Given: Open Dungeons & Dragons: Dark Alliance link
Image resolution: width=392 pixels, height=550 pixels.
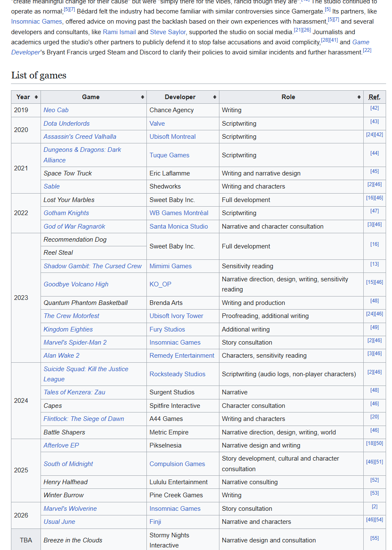Looking at the screenshot, I should click(82, 155).
